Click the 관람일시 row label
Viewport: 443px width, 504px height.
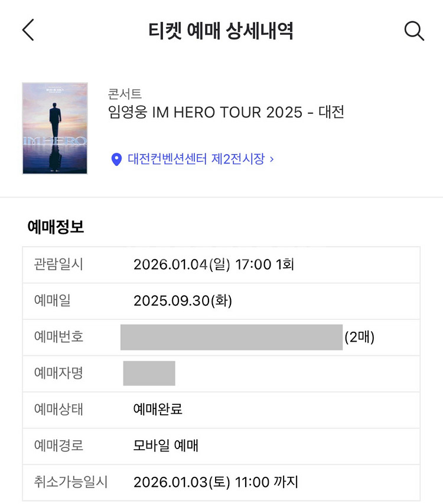58,264
